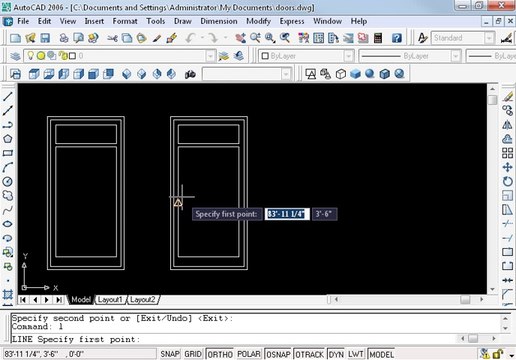
Task: Select the Revision Cloud tool
Action: coord(8,195)
